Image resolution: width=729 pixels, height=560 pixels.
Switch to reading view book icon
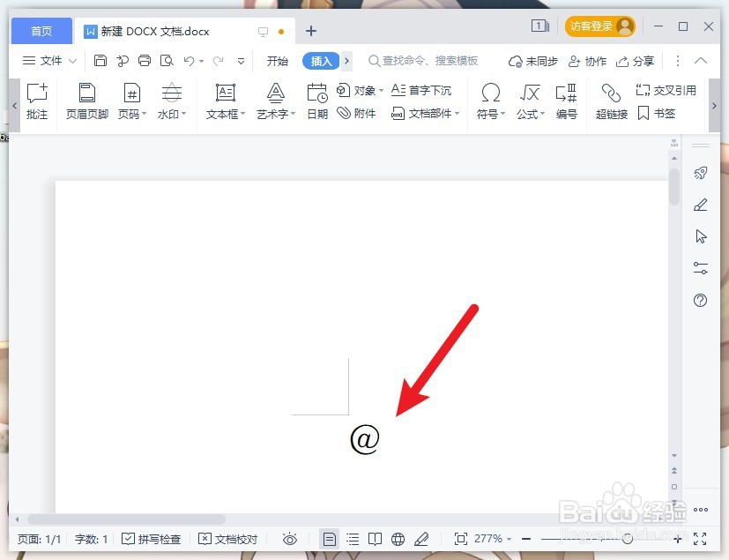[375, 539]
